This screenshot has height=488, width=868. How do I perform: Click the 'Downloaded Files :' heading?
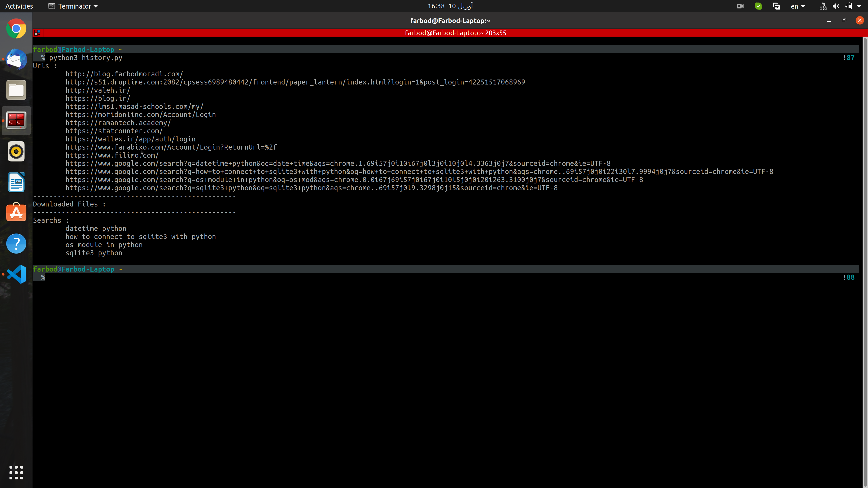pos(69,204)
